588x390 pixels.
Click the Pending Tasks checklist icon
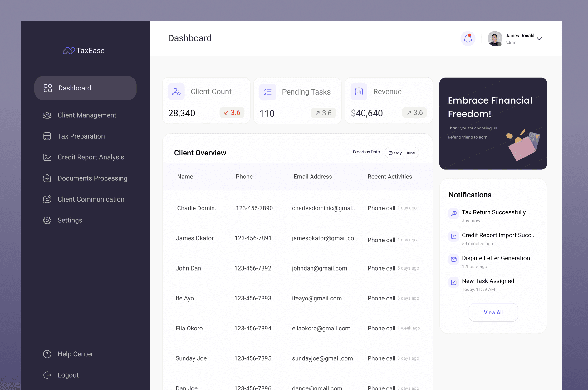point(267,92)
